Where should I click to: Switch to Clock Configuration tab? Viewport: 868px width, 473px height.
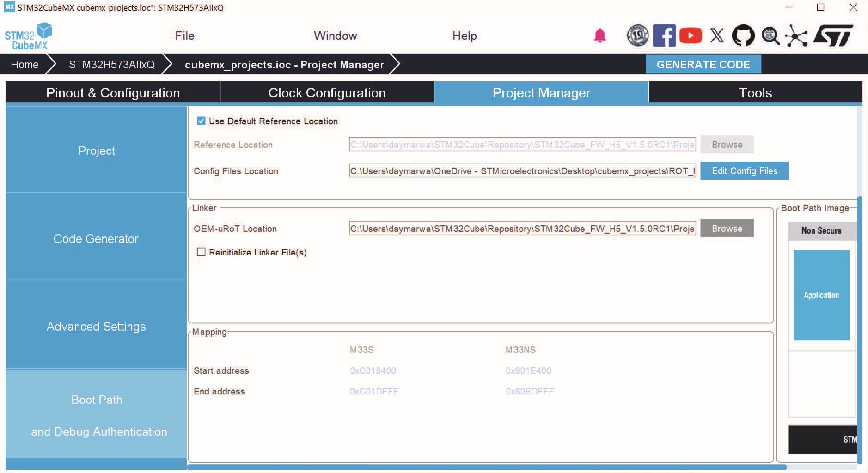coord(327,92)
